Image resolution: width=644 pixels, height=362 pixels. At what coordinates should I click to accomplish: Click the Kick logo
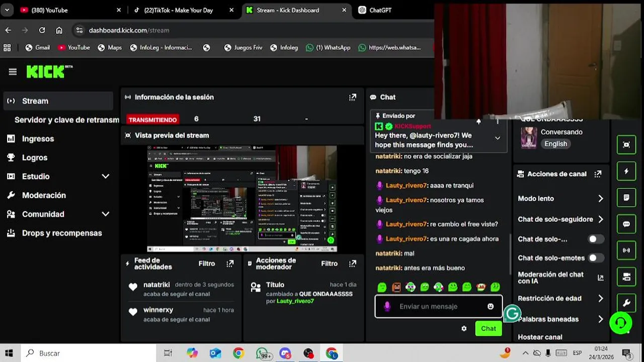49,72
